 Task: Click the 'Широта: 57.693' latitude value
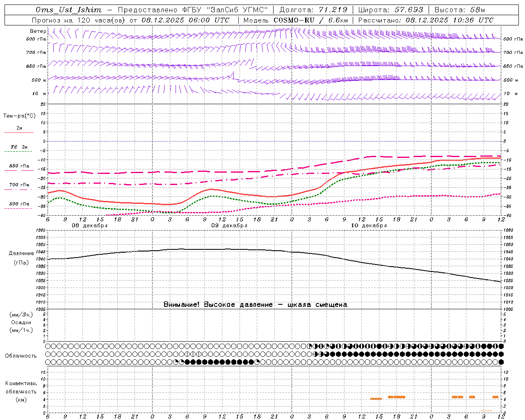[x=390, y=10]
